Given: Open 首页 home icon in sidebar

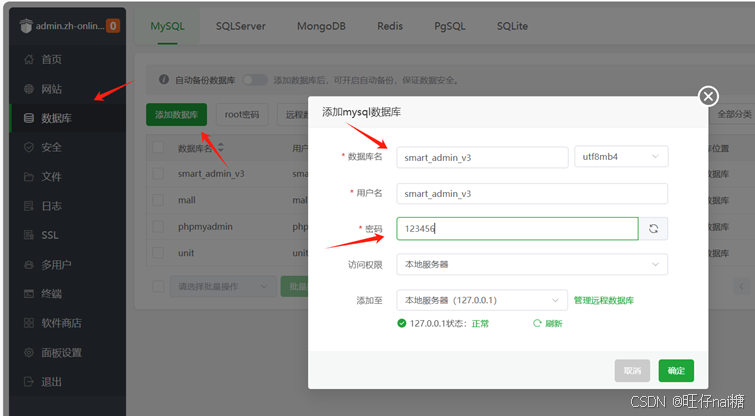Looking at the screenshot, I should pyautogui.click(x=29, y=59).
